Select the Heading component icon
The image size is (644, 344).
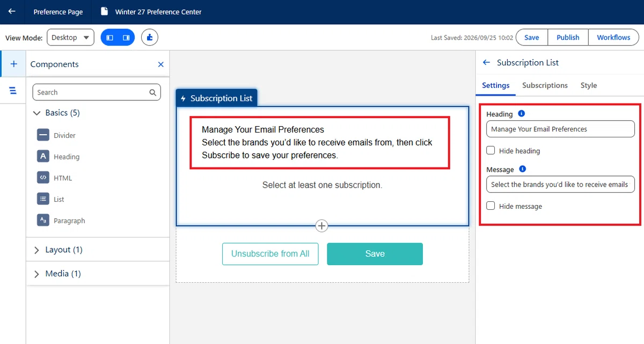pyautogui.click(x=43, y=156)
